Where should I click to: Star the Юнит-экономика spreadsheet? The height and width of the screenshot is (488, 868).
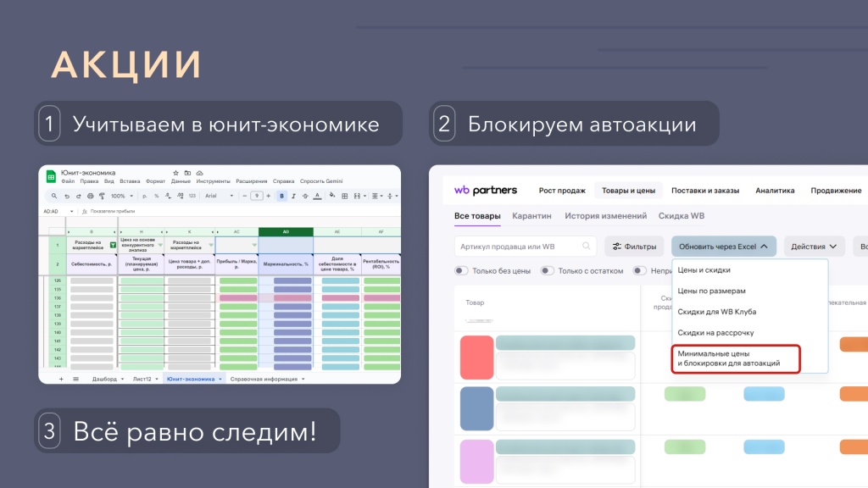pyautogui.click(x=175, y=173)
